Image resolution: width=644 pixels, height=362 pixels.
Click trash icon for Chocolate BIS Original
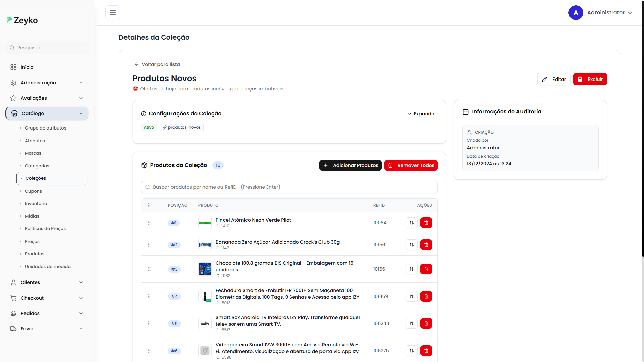pos(426,269)
